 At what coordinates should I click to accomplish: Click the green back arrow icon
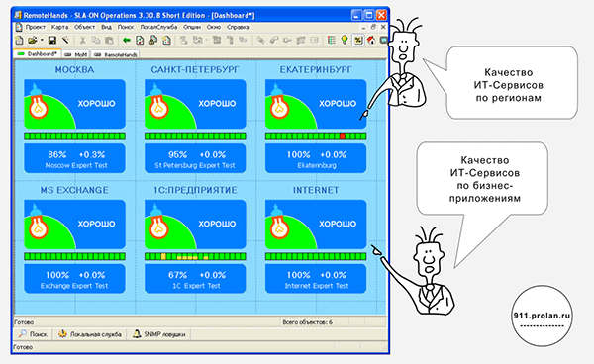pos(127,40)
